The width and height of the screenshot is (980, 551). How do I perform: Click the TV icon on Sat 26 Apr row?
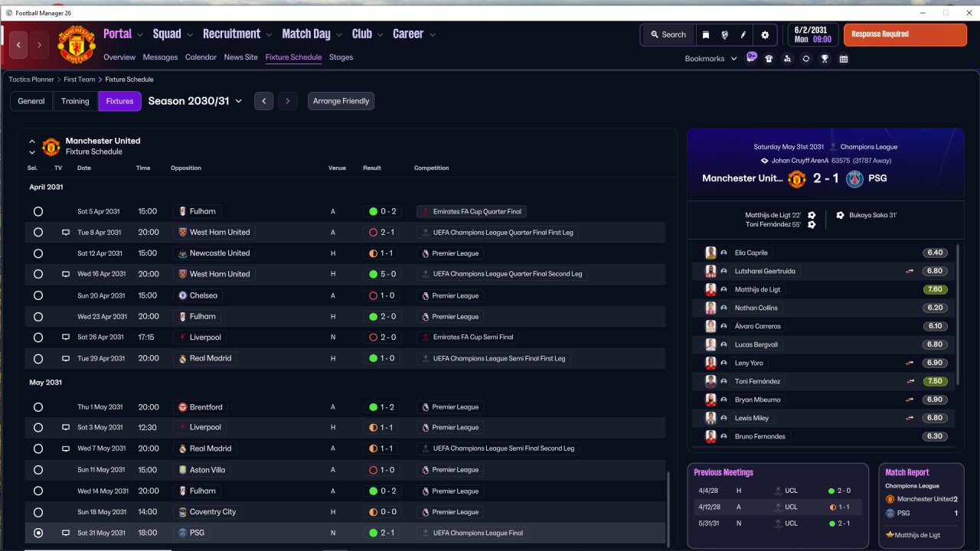click(x=66, y=337)
